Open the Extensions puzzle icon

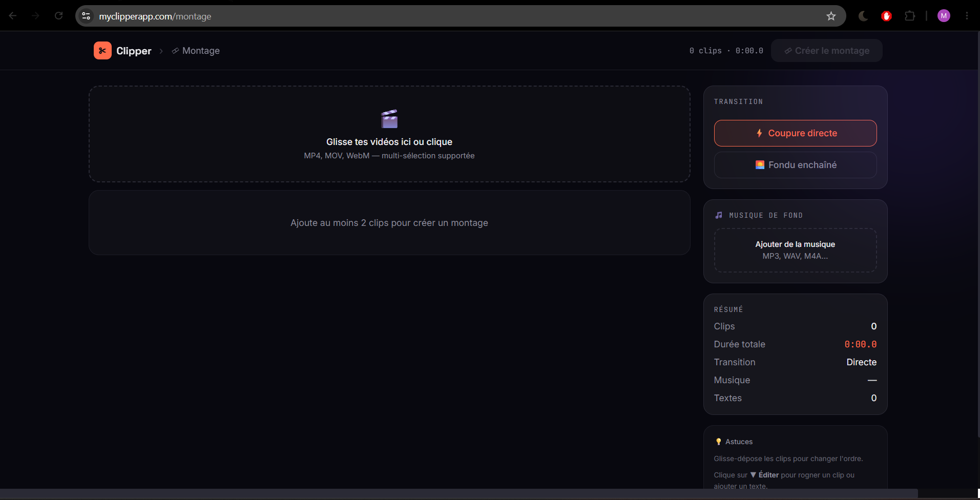[910, 16]
